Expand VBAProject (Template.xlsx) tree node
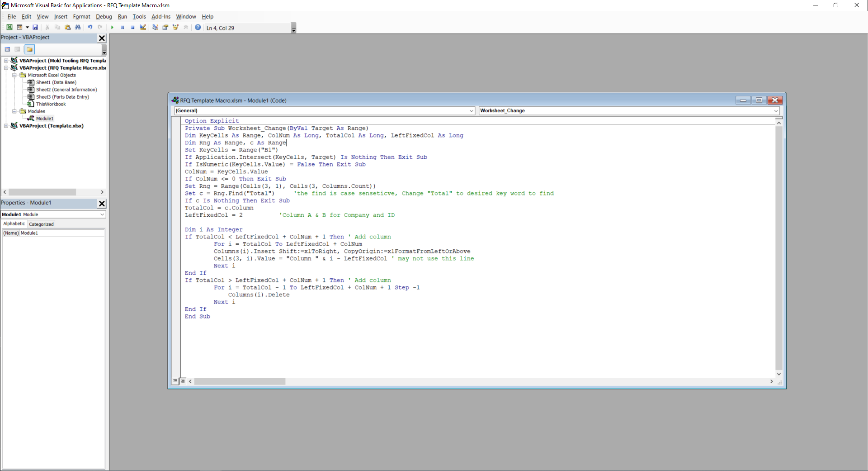Image resolution: width=868 pixels, height=471 pixels. (x=6, y=126)
